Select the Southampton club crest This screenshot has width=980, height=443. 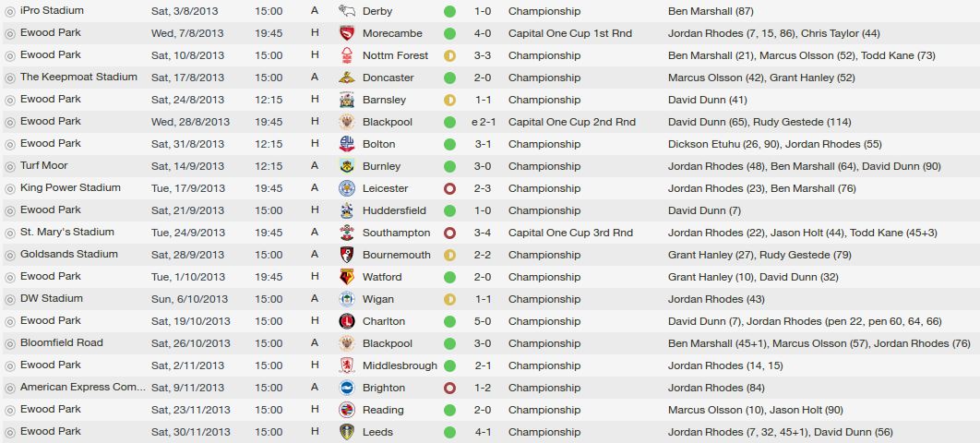[x=346, y=233]
